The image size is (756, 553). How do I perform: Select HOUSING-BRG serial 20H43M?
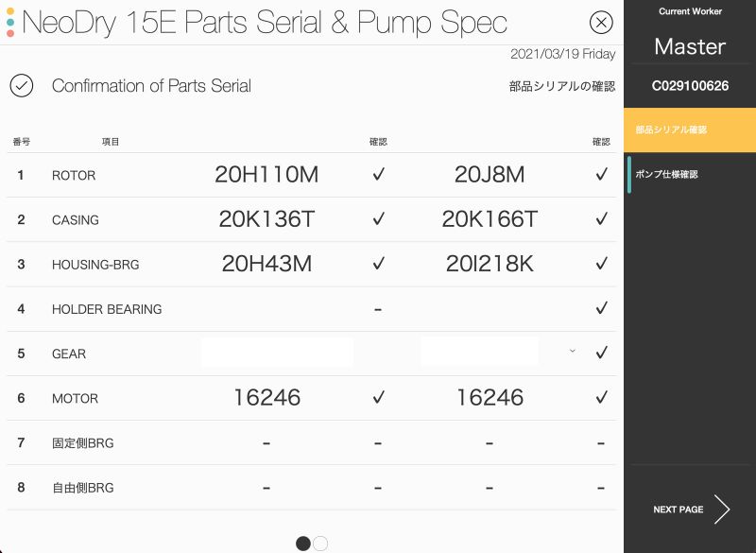266,264
